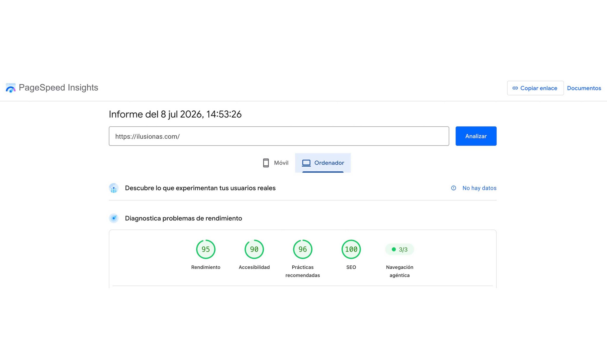Click the Copiar enlace button
607x364 pixels.
pos(535,88)
